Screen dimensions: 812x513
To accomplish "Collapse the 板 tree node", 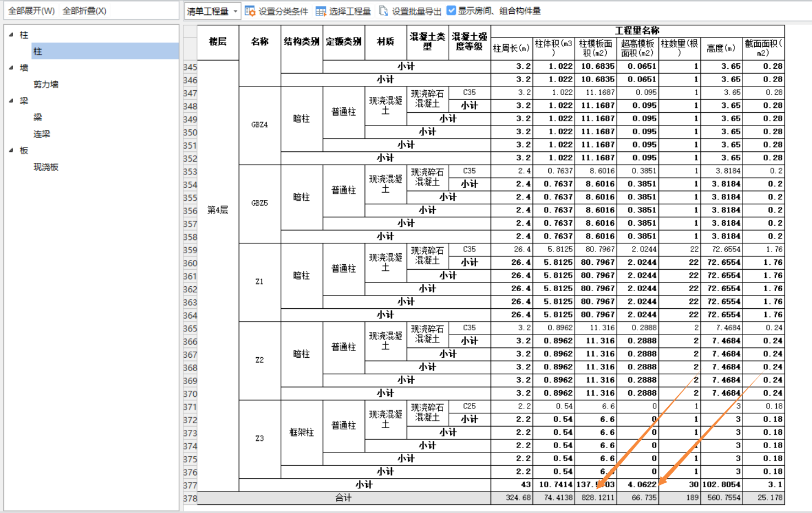I will (11, 150).
